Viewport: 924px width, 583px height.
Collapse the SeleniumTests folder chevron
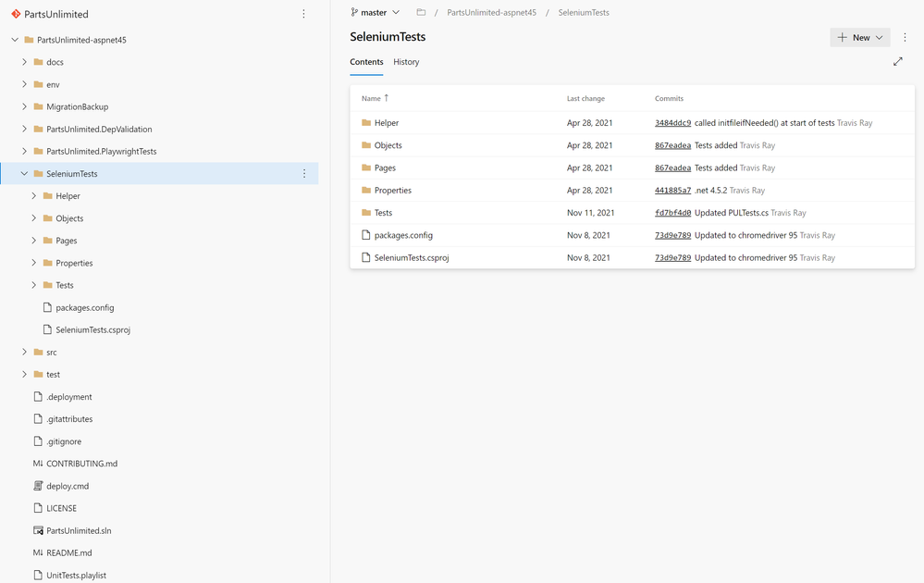[24, 173]
